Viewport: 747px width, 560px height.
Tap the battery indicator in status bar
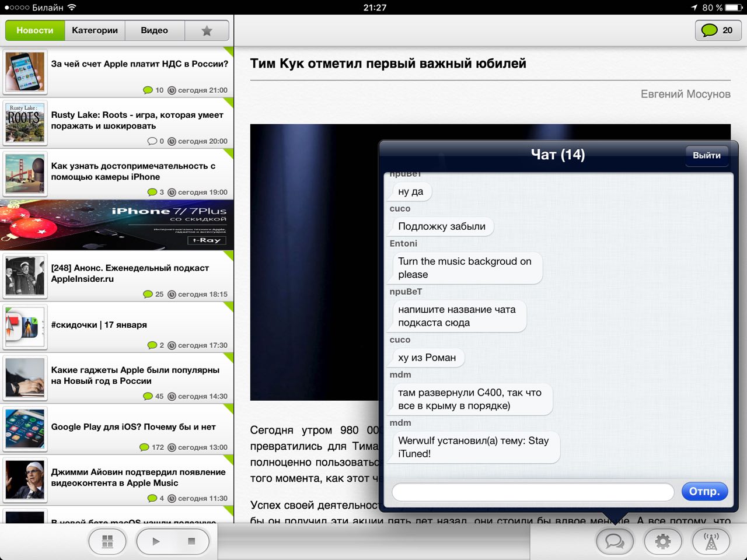pyautogui.click(x=734, y=8)
